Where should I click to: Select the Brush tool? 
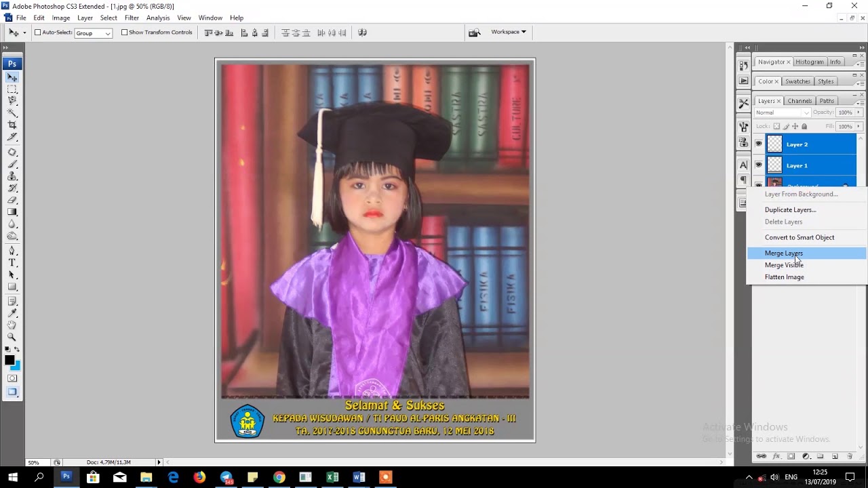click(12, 164)
